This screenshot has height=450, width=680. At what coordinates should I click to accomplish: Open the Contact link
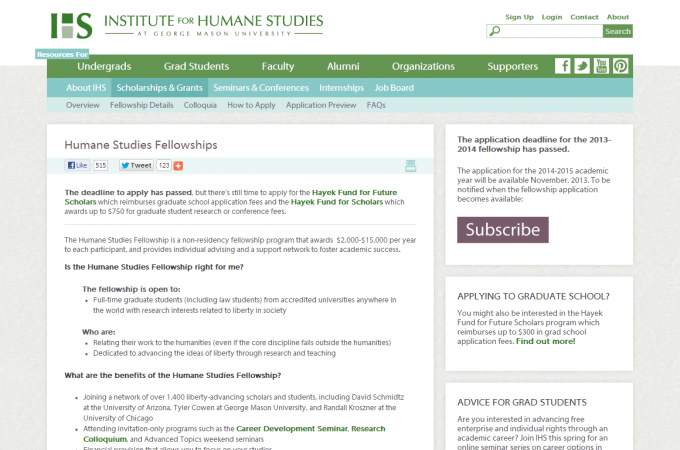click(x=584, y=17)
